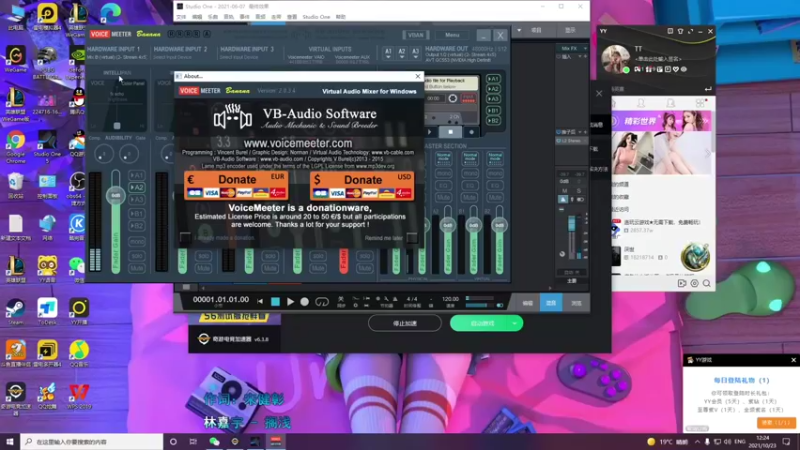Screen dimensions: 800x450
Task: Select device for Hardware Input 1
Action: pyautogui.click(x=117, y=57)
